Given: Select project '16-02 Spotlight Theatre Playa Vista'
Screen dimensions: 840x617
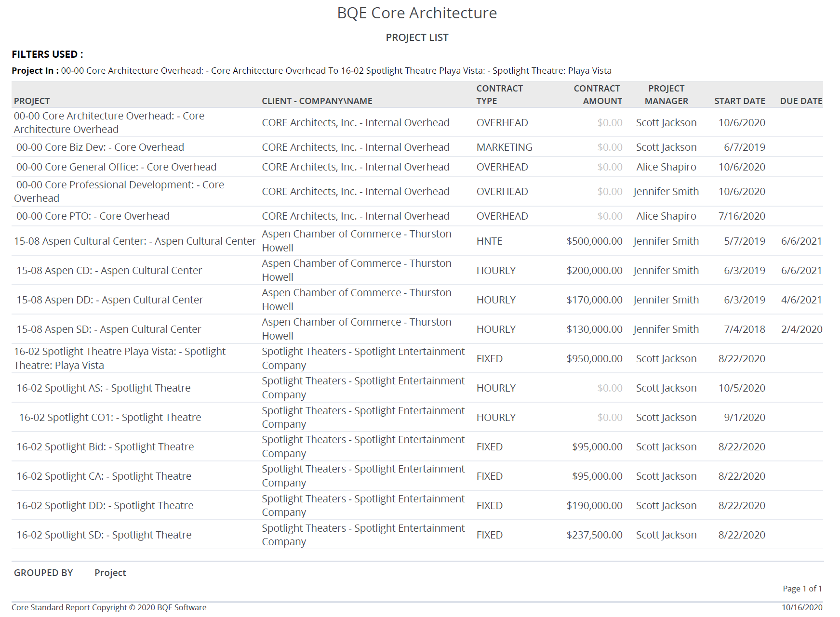Looking at the screenshot, I should [120, 358].
